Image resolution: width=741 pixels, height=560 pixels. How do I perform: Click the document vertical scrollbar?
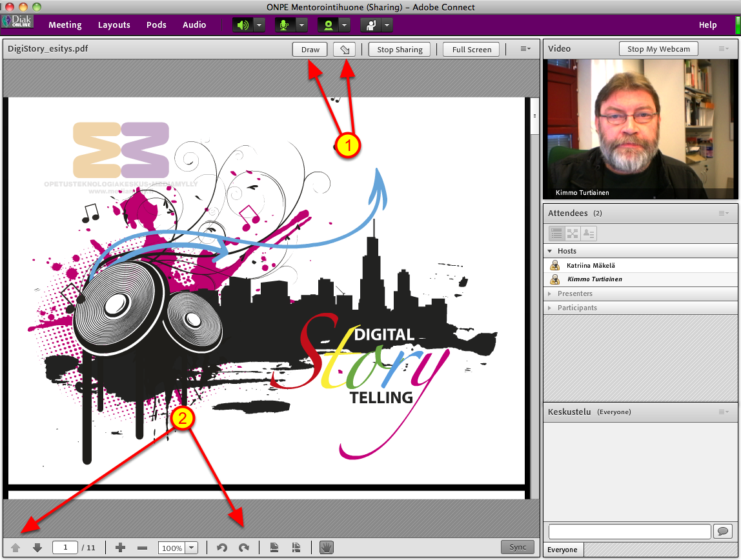pyautogui.click(x=534, y=297)
